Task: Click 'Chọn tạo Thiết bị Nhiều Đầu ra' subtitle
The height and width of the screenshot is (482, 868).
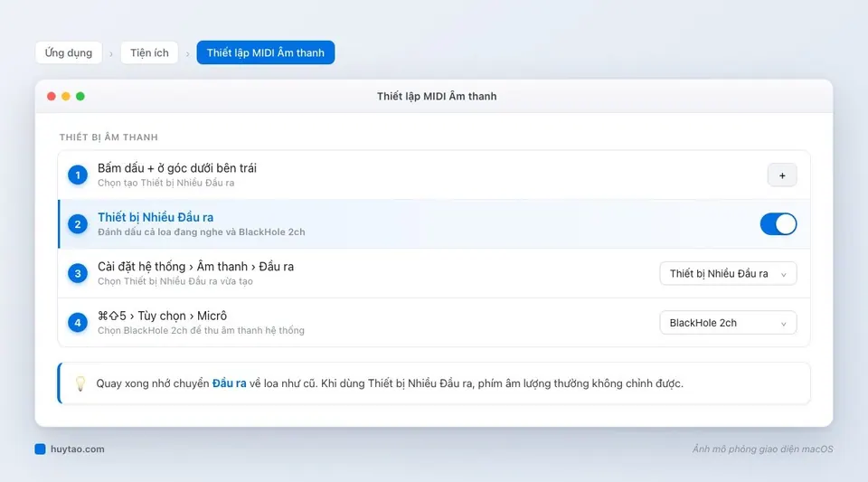Action: click(166, 183)
